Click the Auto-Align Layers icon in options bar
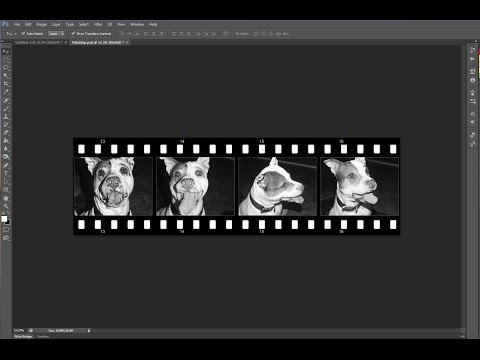Screen dimensions: 480x360 tap(226, 34)
